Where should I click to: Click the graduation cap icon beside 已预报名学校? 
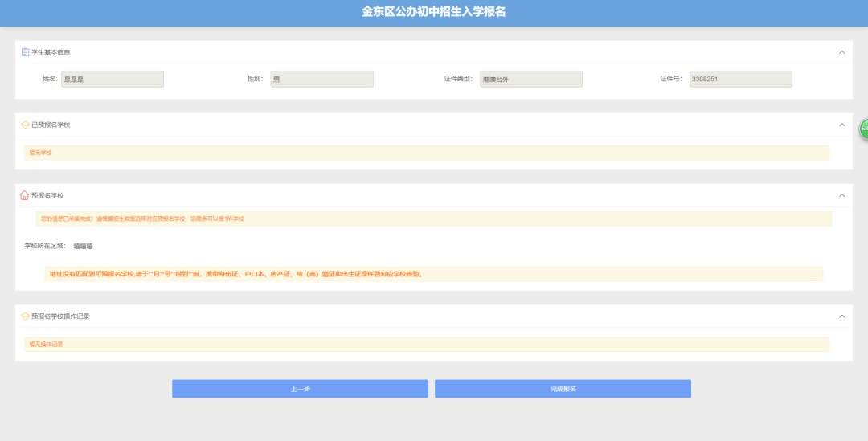(x=25, y=125)
